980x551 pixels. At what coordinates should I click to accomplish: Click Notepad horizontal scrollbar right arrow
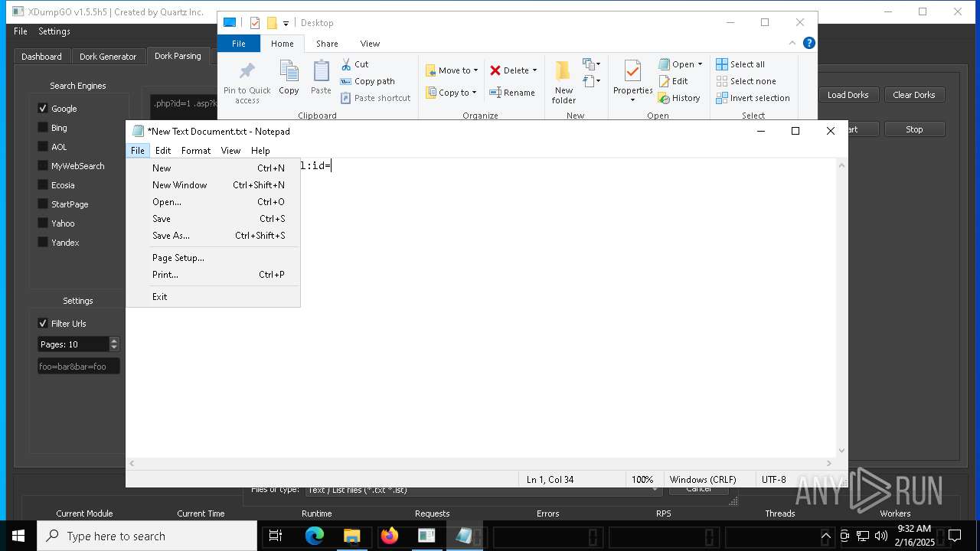click(828, 463)
